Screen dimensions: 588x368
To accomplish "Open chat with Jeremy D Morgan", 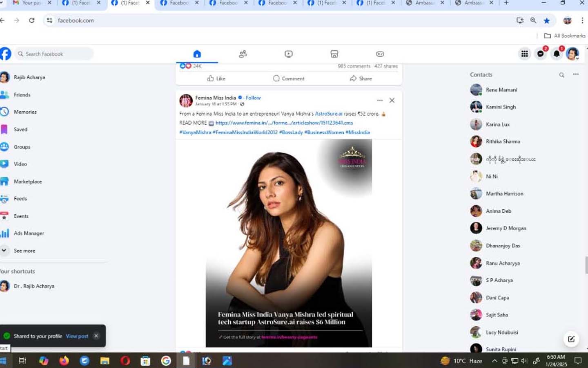I will 506,228.
